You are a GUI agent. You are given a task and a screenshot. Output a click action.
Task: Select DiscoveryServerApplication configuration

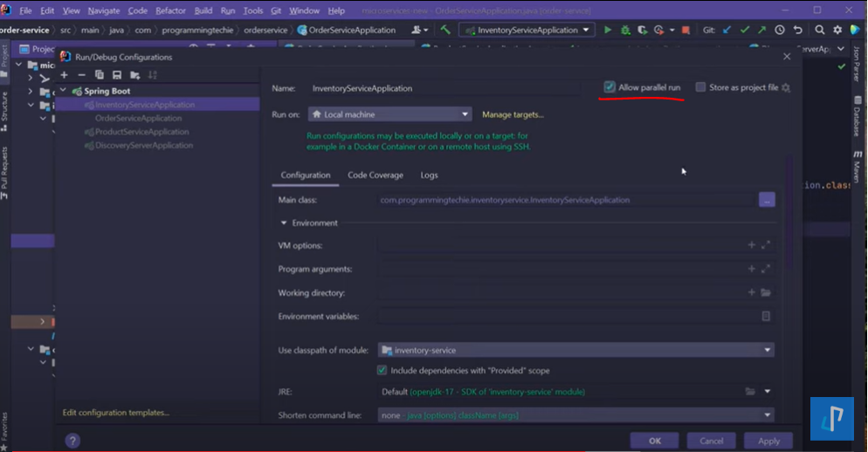click(144, 145)
